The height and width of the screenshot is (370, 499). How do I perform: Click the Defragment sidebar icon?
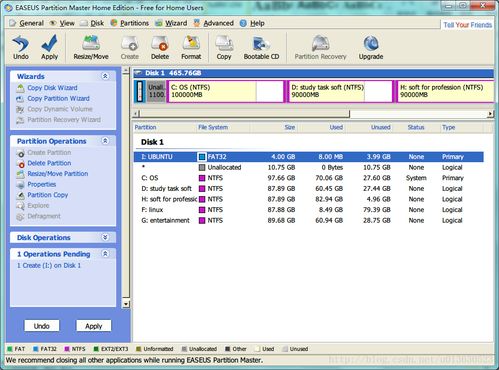pyautogui.click(x=21, y=217)
